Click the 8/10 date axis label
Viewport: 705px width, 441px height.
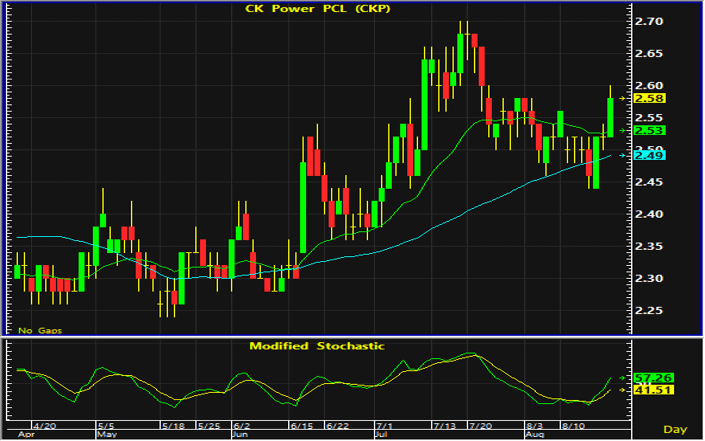click(573, 426)
